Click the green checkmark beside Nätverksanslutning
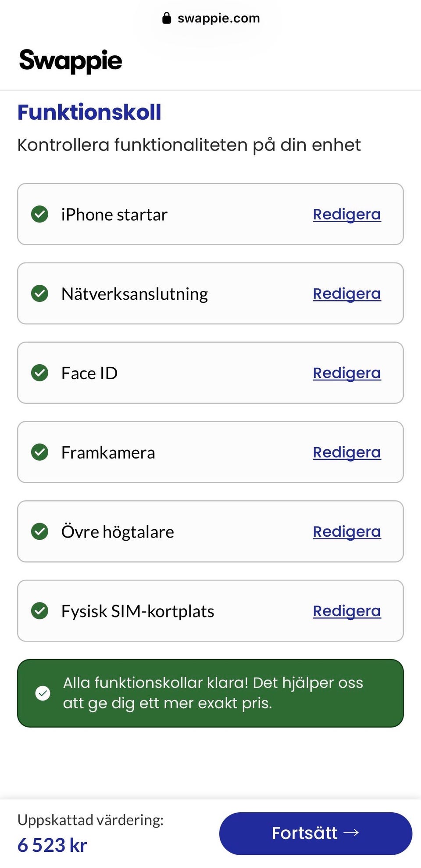Image resolution: width=421 pixels, height=868 pixels. 39,294
